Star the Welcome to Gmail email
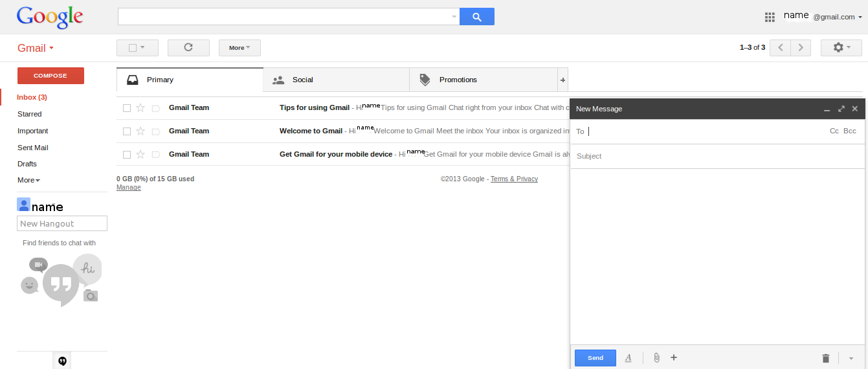 pyautogui.click(x=140, y=131)
